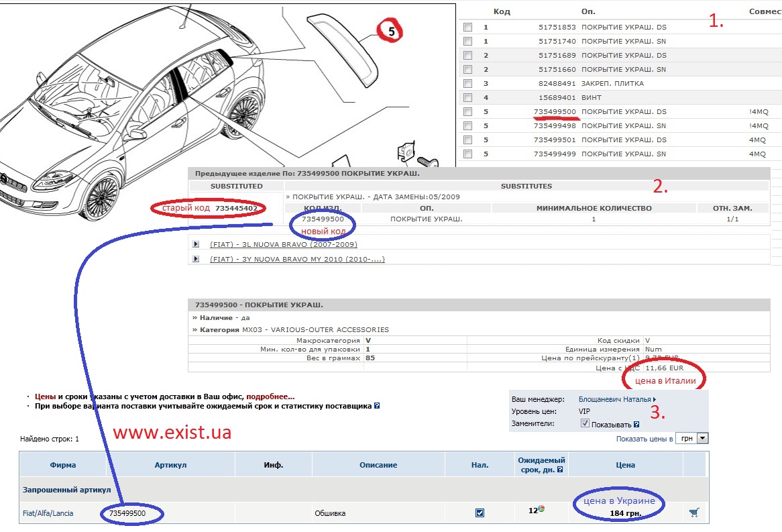Click supplier statistics pie icon beside 12 days
Screen dimensions: 782x532
pos(541,509)
